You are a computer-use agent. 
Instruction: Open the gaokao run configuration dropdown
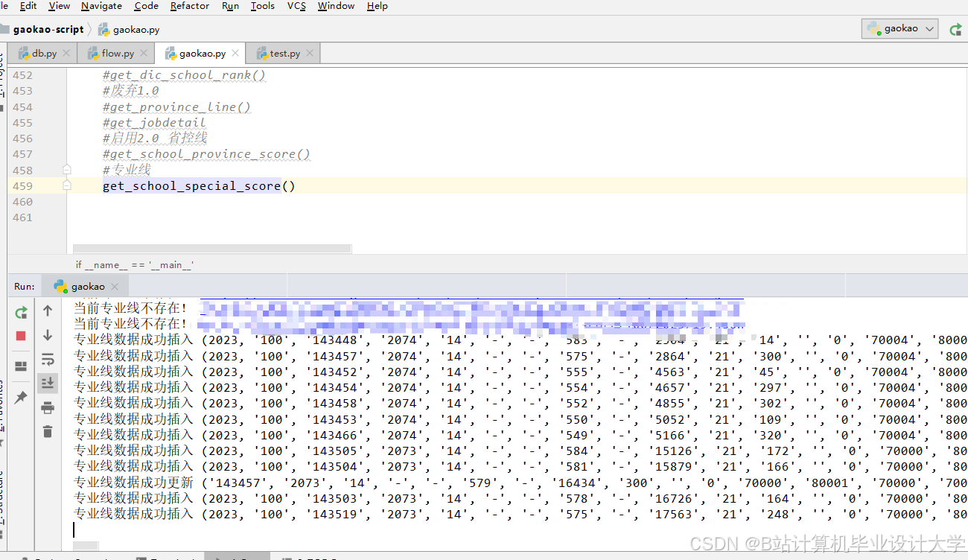(x=900, y=28)
